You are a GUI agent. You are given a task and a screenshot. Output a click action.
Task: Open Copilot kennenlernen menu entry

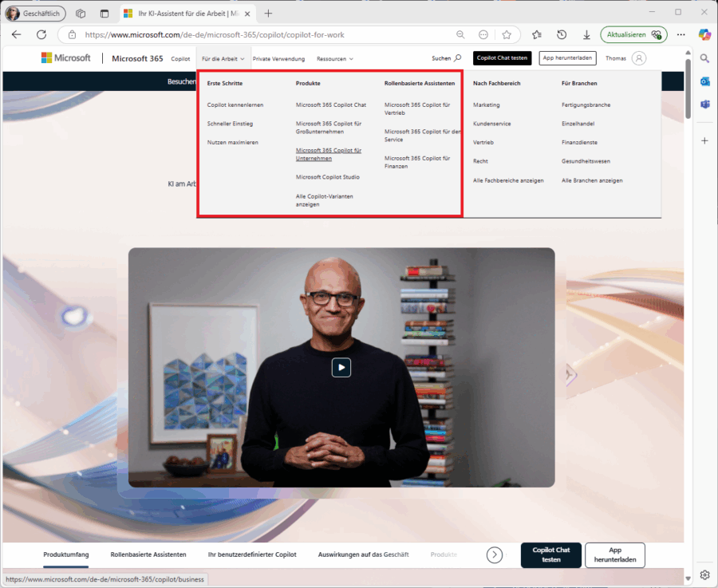coord(235,105)
